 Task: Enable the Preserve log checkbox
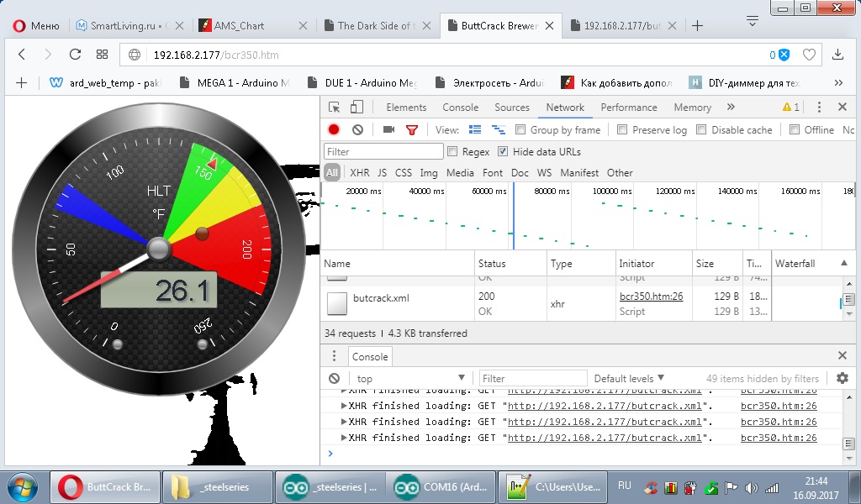pyautogui.click(x=622, y=130)
